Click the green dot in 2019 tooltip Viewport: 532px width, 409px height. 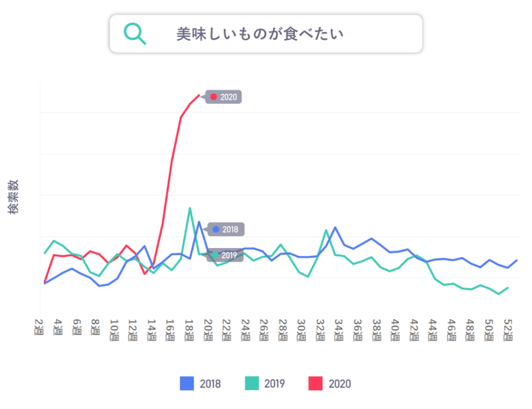coord(215,255)
